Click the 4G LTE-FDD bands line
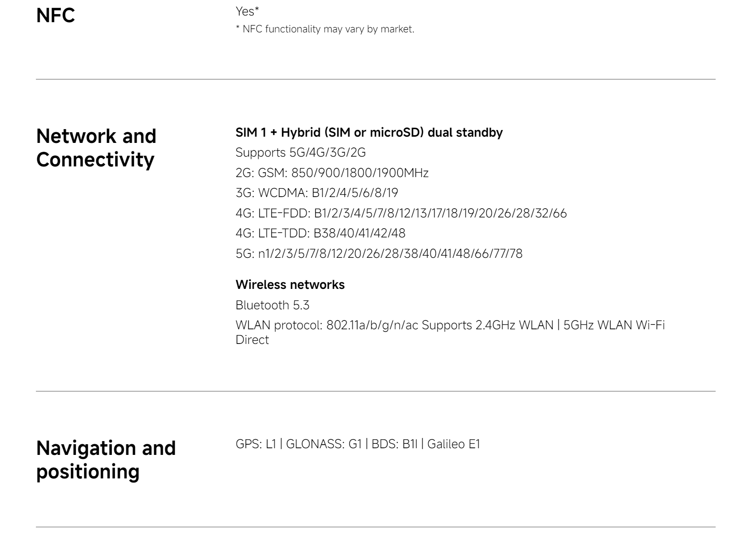Viewport: 756px width, 533px height. [401, 213]
